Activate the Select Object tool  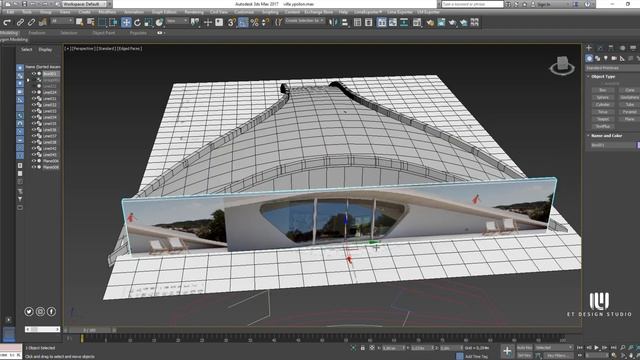point(79,22)
